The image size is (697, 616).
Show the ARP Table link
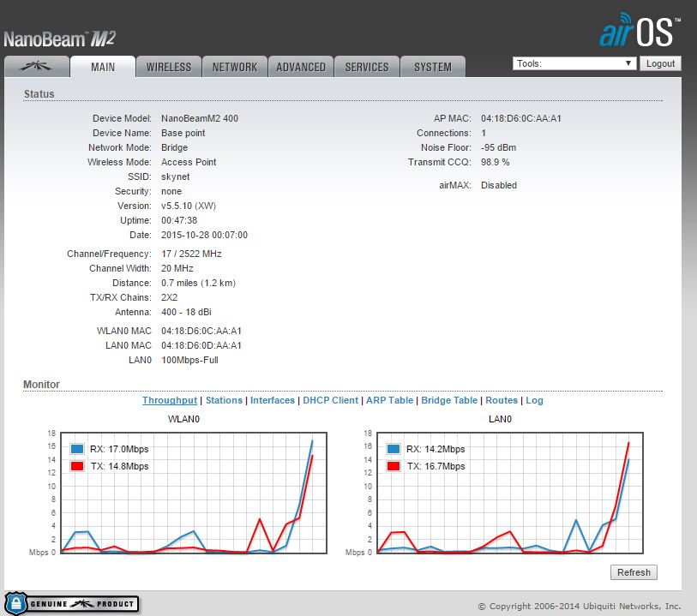388,400
